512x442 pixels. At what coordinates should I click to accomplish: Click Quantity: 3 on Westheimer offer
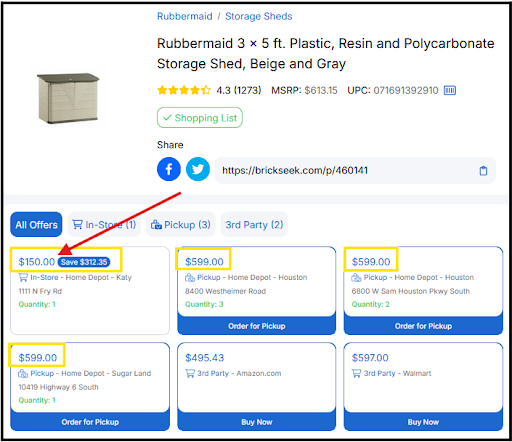(204, 304)
